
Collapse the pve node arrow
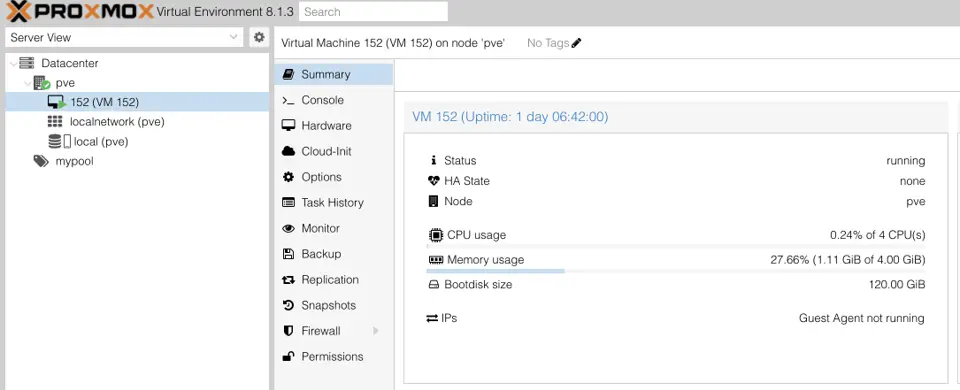pos(28,83)
